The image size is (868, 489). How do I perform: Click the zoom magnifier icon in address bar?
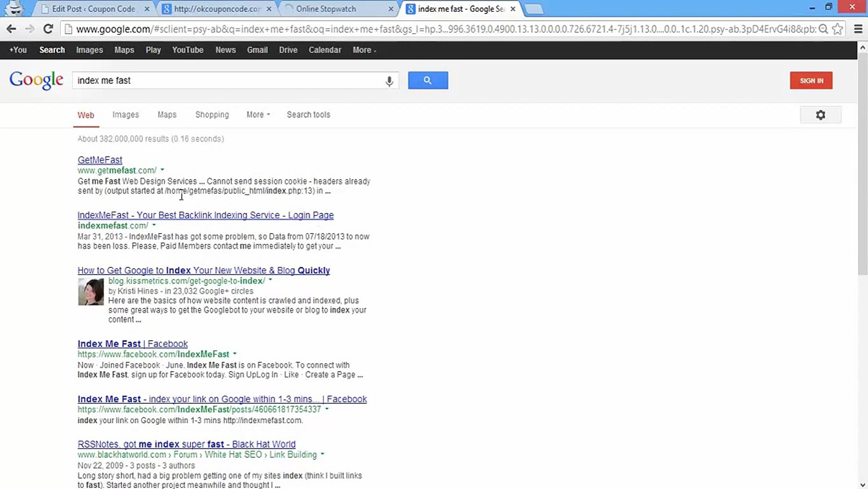point(824,29)
